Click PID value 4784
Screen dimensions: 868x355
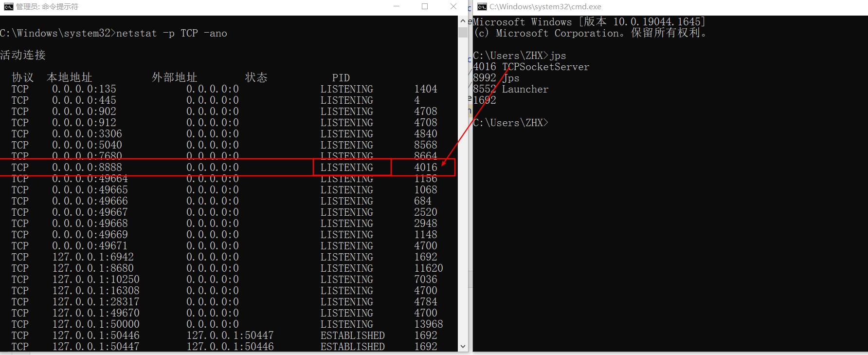tap(426, 302)
